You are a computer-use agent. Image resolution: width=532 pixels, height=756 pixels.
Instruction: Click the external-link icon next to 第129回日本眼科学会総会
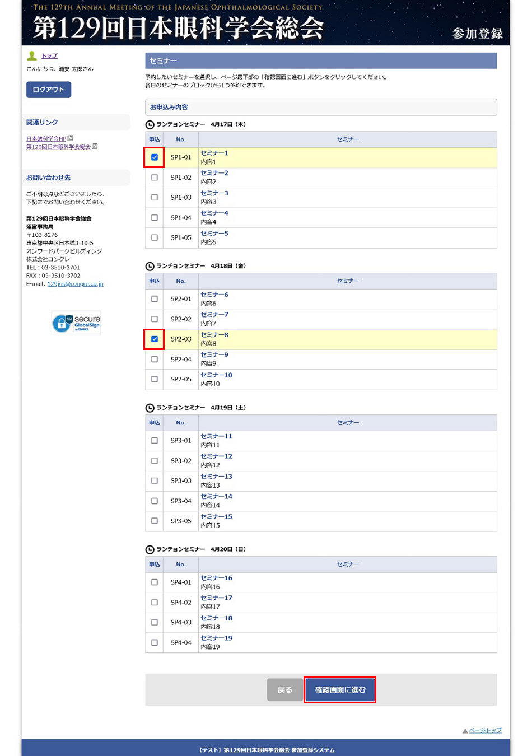pyautogui.click(x=95, y=146)
